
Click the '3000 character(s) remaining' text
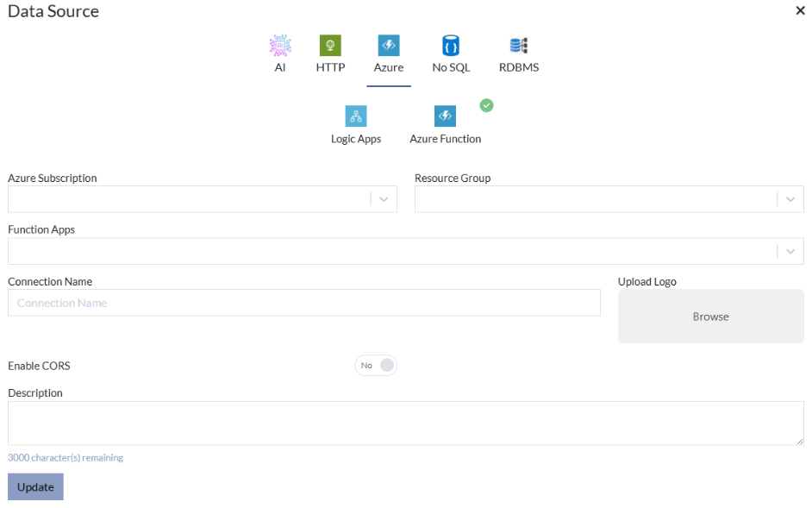tap(66, 458)
